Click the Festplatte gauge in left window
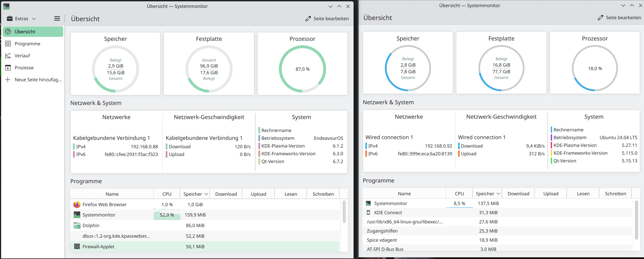The height and width of the screenshot is (259, 644). [x=209, y=69]
